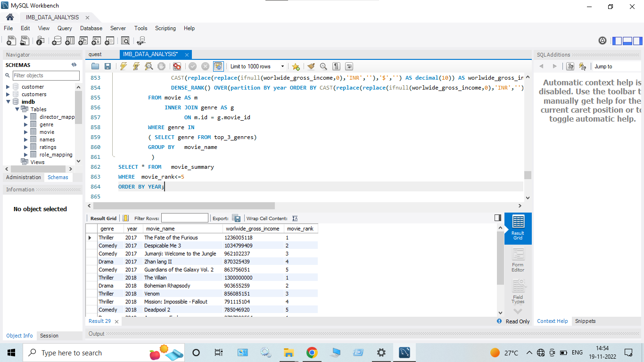
Task: Click the Create a new table icon
Action: click(x=70, y=41)
